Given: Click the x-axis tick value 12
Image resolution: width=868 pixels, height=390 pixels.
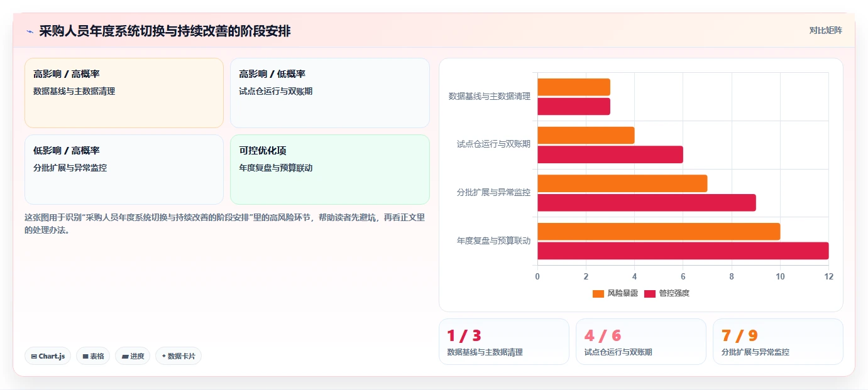Looking at the screenshot, I should pos(828,276).
